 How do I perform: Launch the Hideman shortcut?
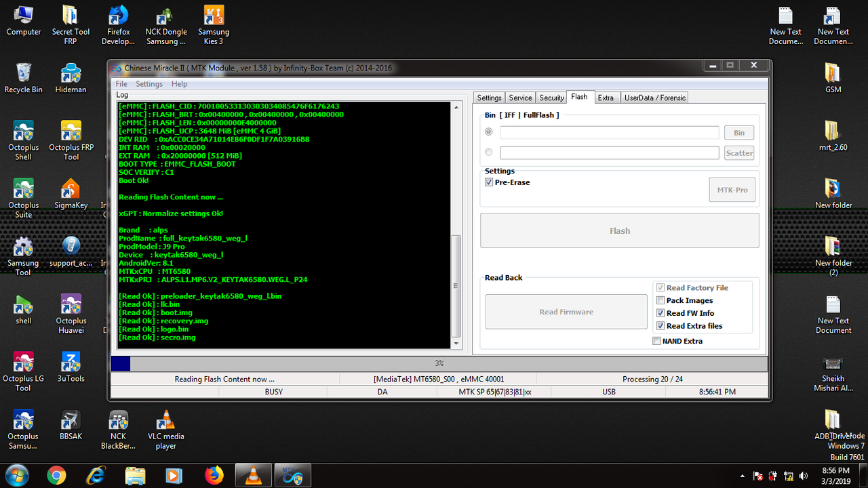click(x=71, y=78)
